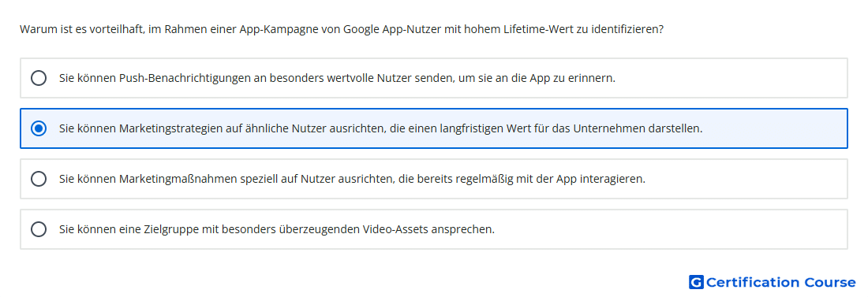Screen dimensions: 868x297
Task: Click empty area of third answer box
Action: point(747,179)
